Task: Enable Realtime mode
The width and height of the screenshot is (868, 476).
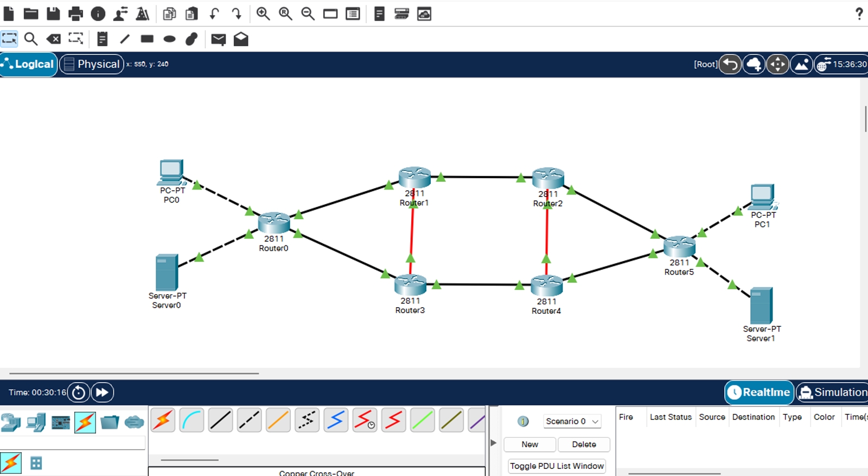Action: coord(759,392)
